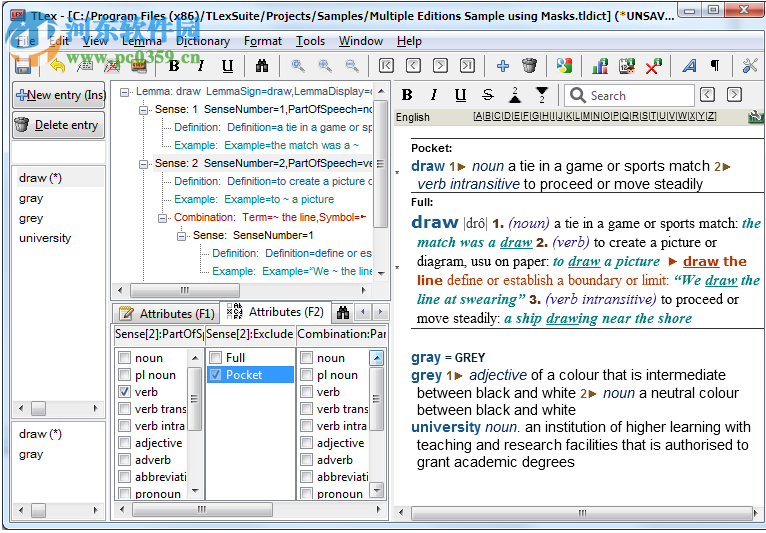Toggle Bold in the preview pane toolbar
Screen dimensions: 766x533
pos(407,95)
